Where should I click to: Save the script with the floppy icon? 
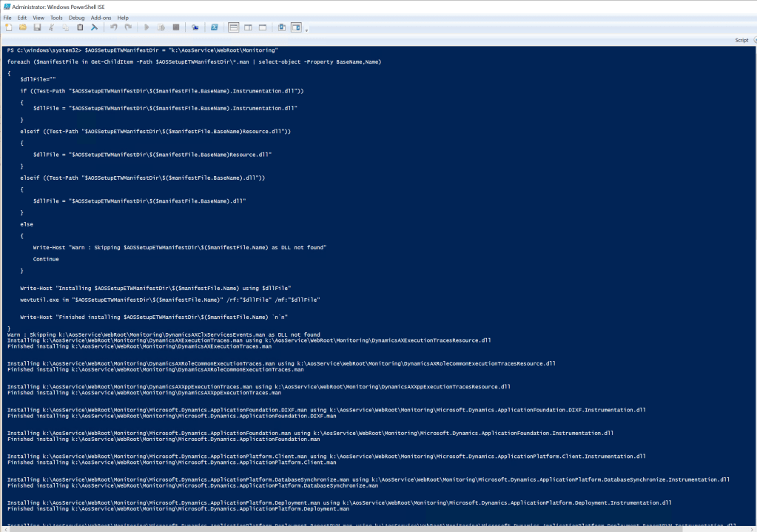36,27
